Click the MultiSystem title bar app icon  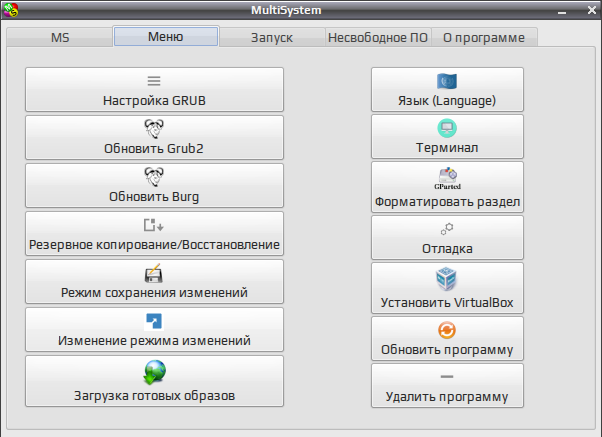(10, 10)
